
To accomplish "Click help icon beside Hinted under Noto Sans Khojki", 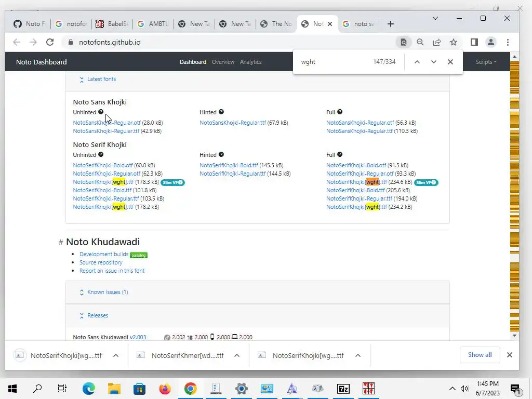I will click(221, 112).
